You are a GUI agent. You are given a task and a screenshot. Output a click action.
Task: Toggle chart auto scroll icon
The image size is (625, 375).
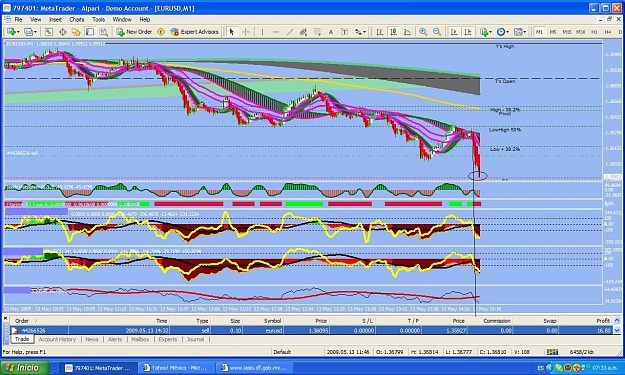click(454, 32)
